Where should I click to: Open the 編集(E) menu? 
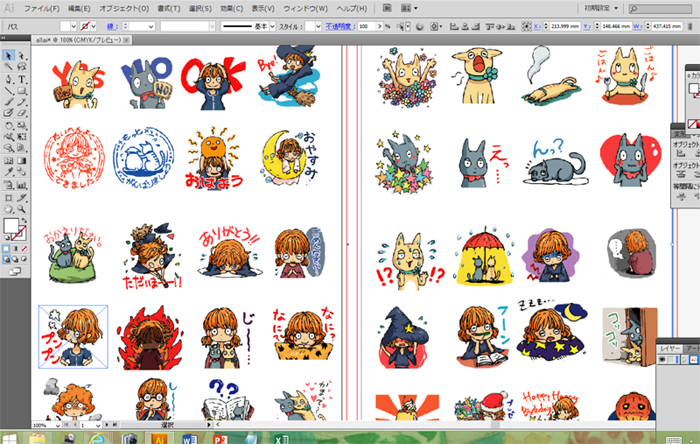click(79, 8)
